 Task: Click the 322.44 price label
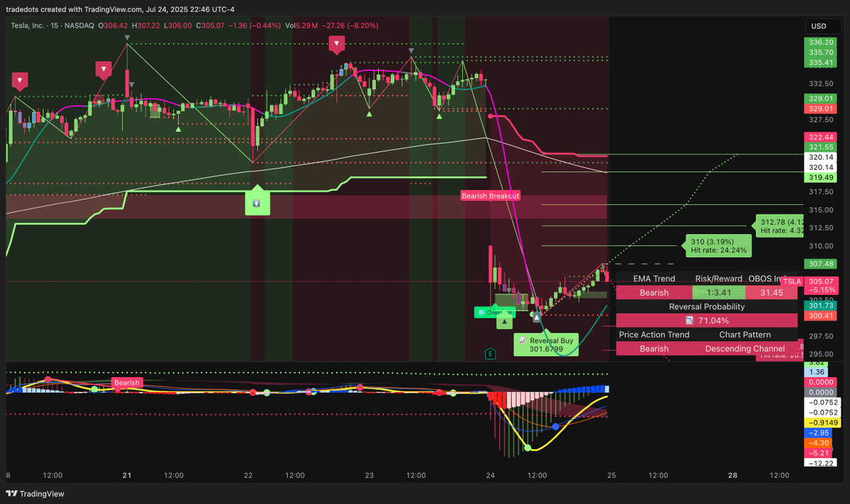pyautogui.click(x=821, y=137)
